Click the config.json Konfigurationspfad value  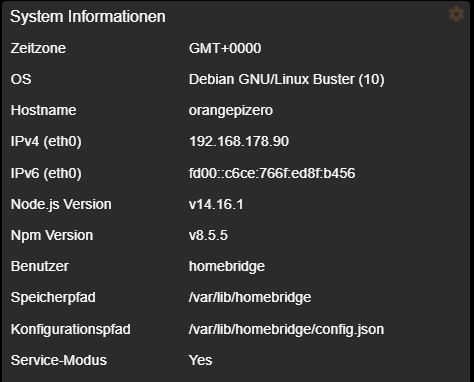click(286, 329)
